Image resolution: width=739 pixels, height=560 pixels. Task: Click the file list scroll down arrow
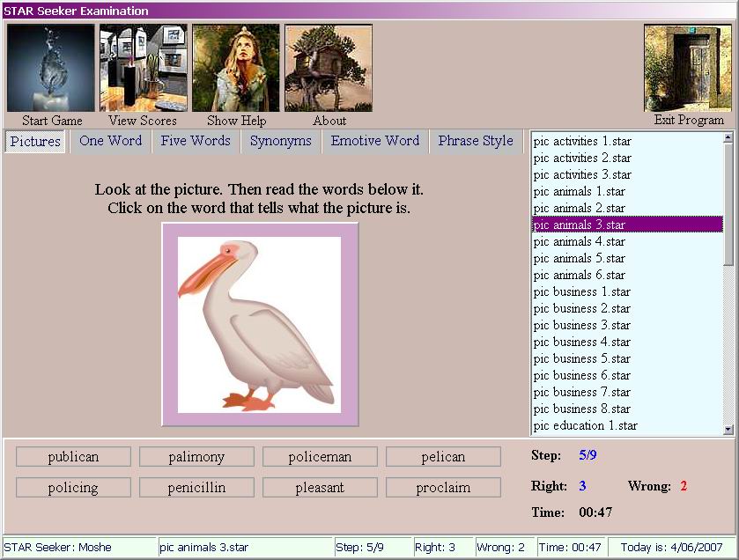(x=728, y=429)
